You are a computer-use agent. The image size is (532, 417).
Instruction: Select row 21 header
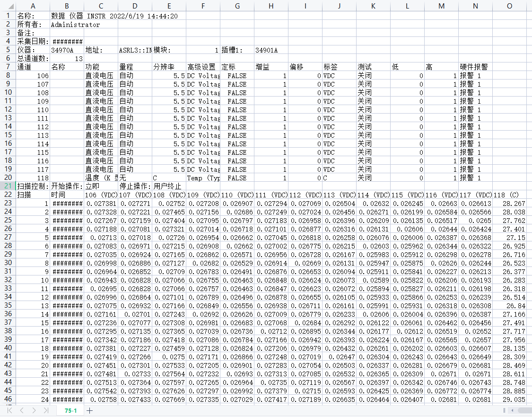(x=8, y=186)
